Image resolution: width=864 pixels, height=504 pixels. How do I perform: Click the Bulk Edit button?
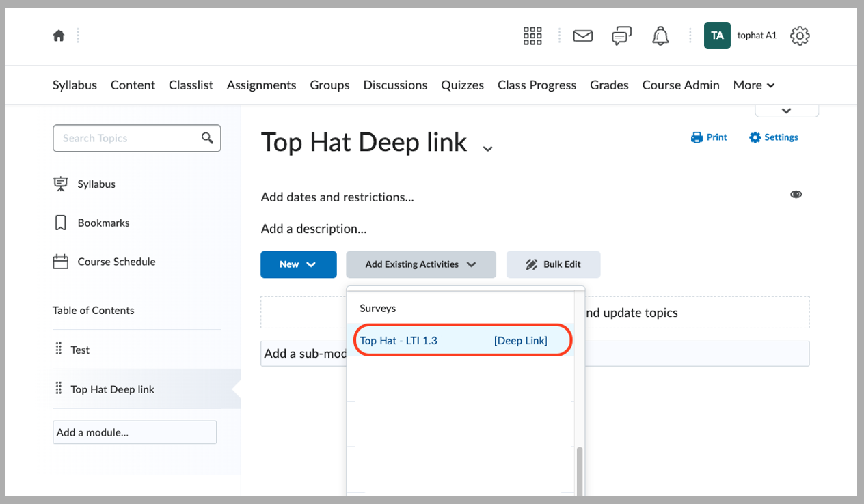click(553, 264)
